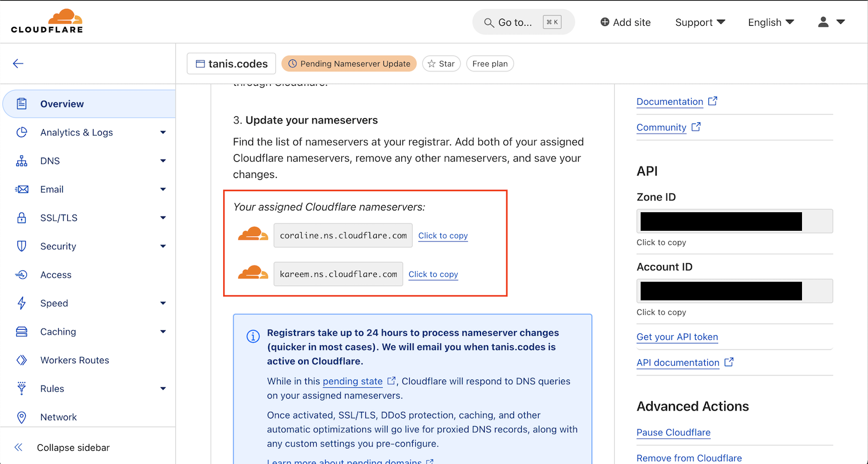Click the Cloudflare logo in header
The height and width of the screenshot is (464, 868).
click(47, 22)
